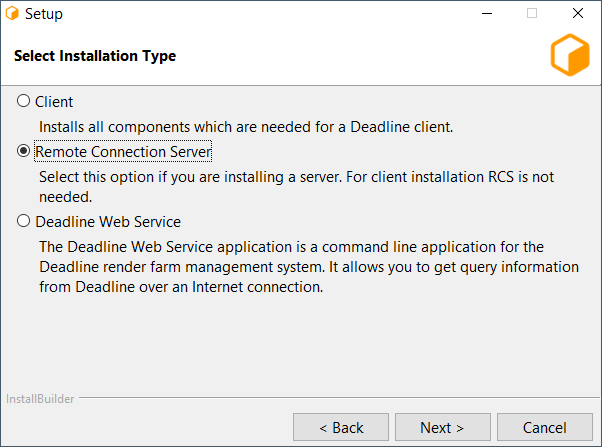Click the InstallBuilder label
The height and width of the screenshot is (447, 602).
pos(40,399)
